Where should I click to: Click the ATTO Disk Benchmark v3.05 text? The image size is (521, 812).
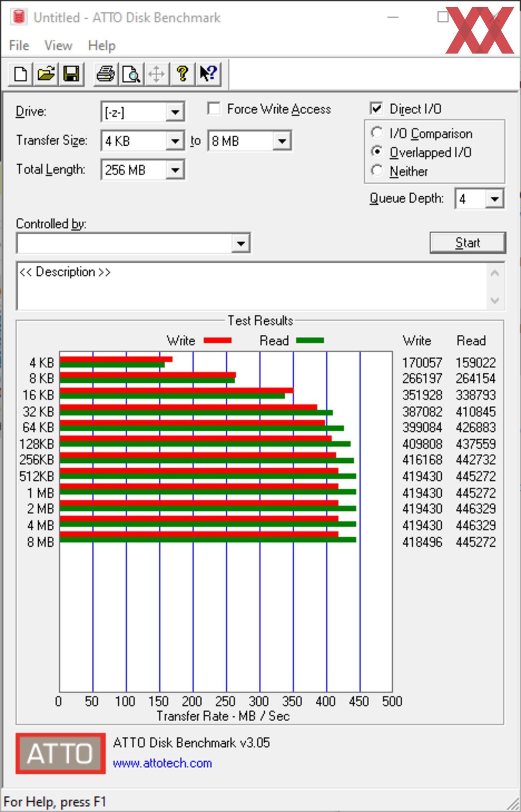click(191, 743)
